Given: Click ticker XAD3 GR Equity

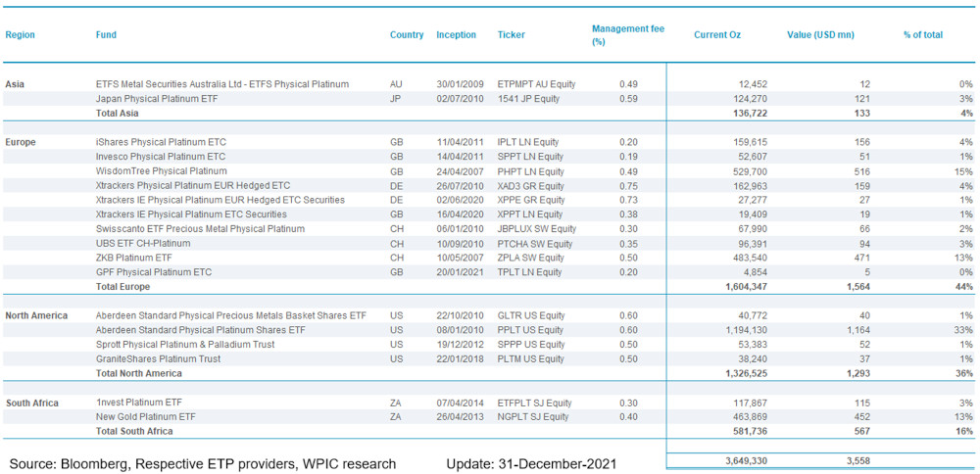Looking at the screenshot, I should (x=530, y=185).
